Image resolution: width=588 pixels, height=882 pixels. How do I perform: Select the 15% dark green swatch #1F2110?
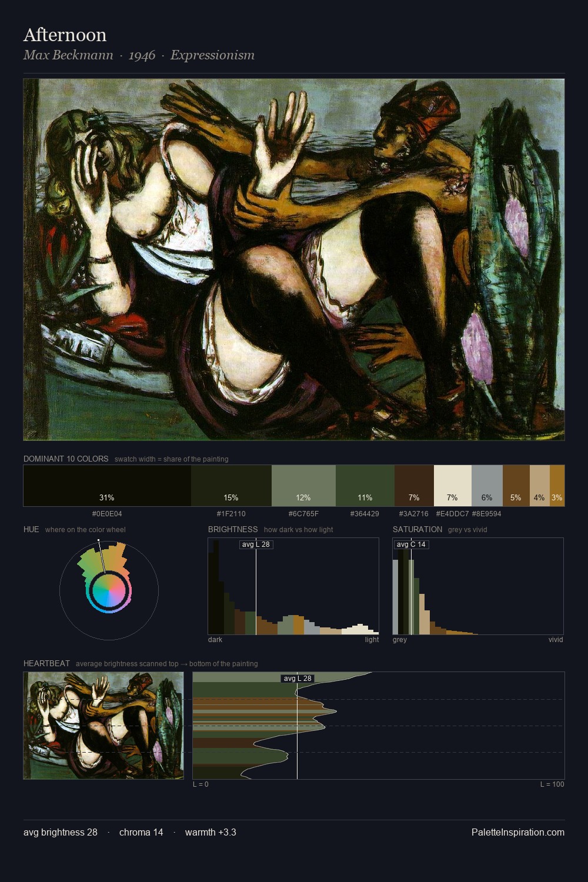[231, 486]
